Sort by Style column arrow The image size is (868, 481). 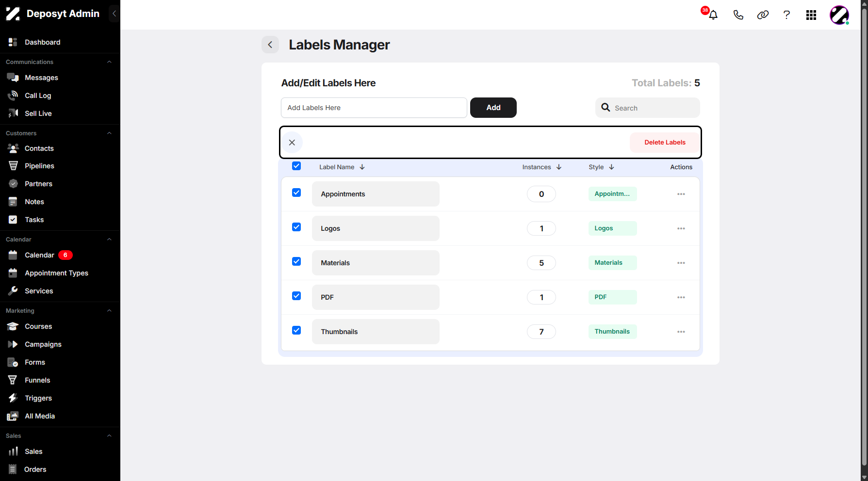pyautogui.click(x=611, y=167)
